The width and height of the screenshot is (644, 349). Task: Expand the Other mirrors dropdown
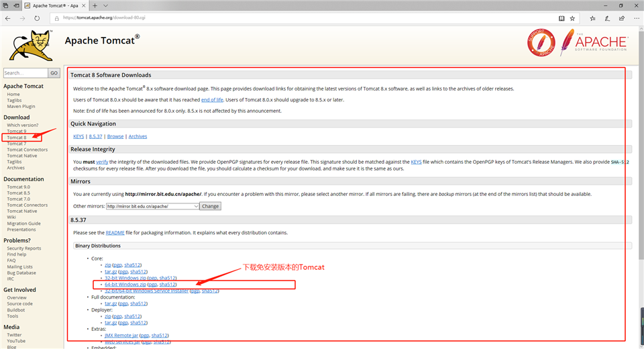[152, 206]
